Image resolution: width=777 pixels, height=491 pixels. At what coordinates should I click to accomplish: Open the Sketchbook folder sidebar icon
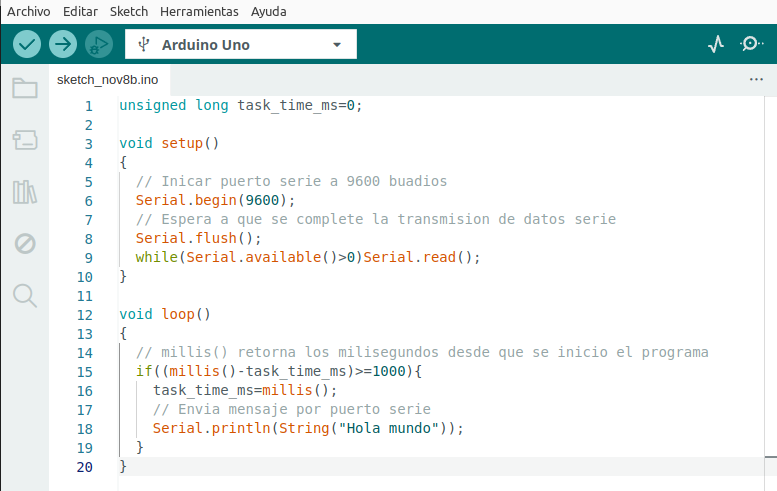point(25,88)
